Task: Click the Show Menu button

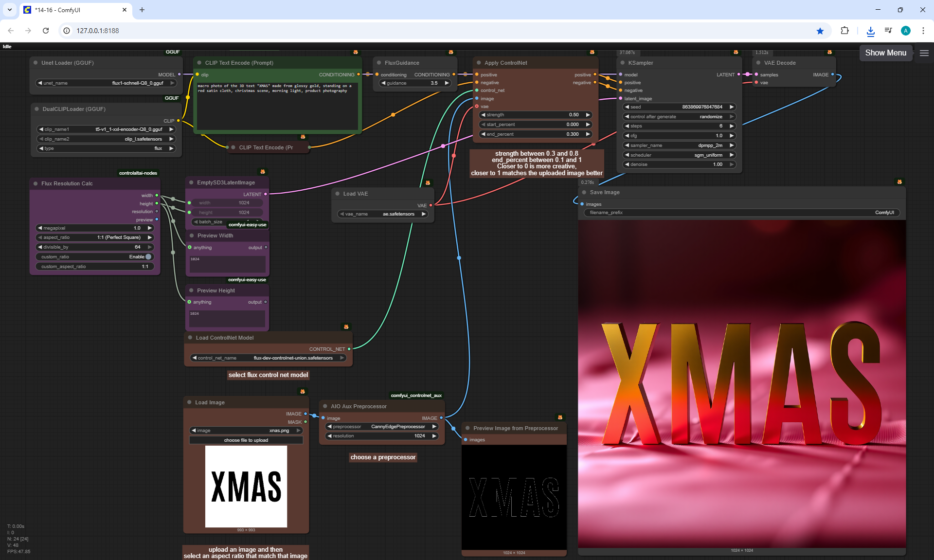Action: [885, 53]
